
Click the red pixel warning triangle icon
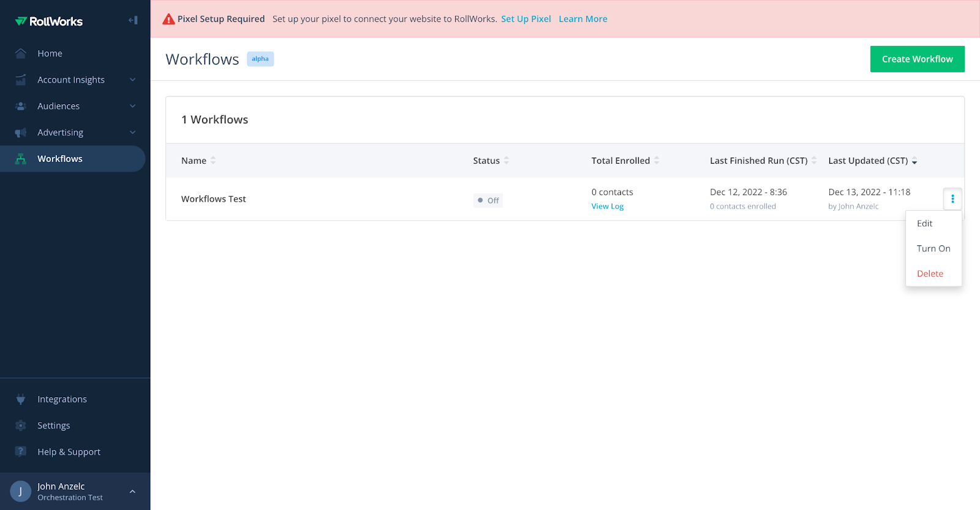pos(168,19)
